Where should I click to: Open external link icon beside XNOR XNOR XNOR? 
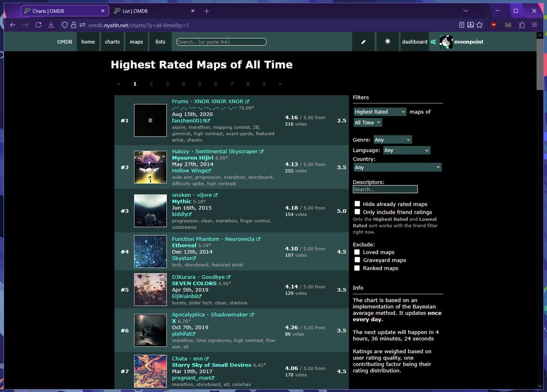(247, 102)
